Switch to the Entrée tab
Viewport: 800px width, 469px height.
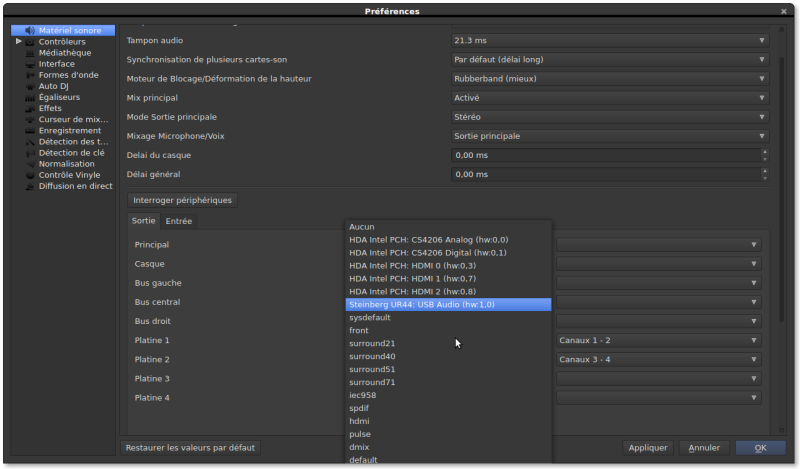click(179, 221)
